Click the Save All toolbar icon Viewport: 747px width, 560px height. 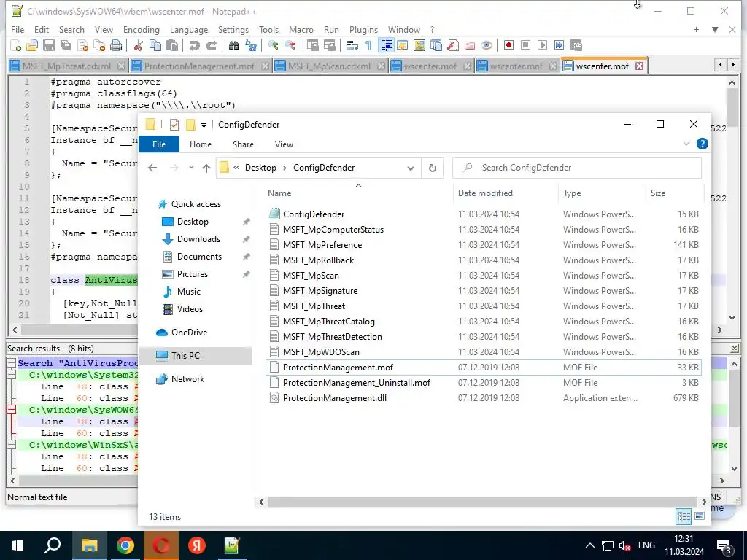(x=65, y=46)
